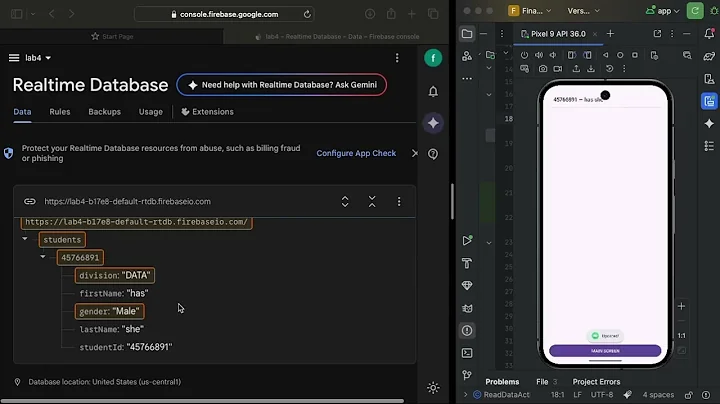Collapse the students node

(25, 239)
